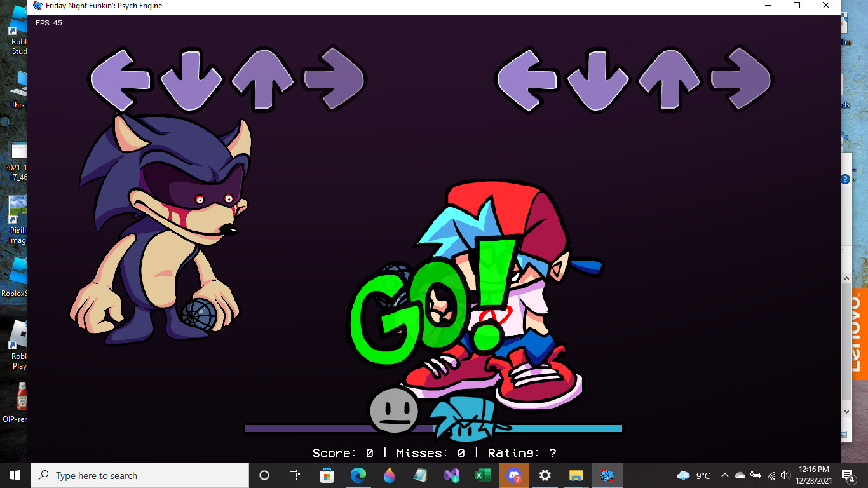Click the opponent's right arrow receptor
The width and height of the screenshot is (868, 488).
(x=334, y=79)
